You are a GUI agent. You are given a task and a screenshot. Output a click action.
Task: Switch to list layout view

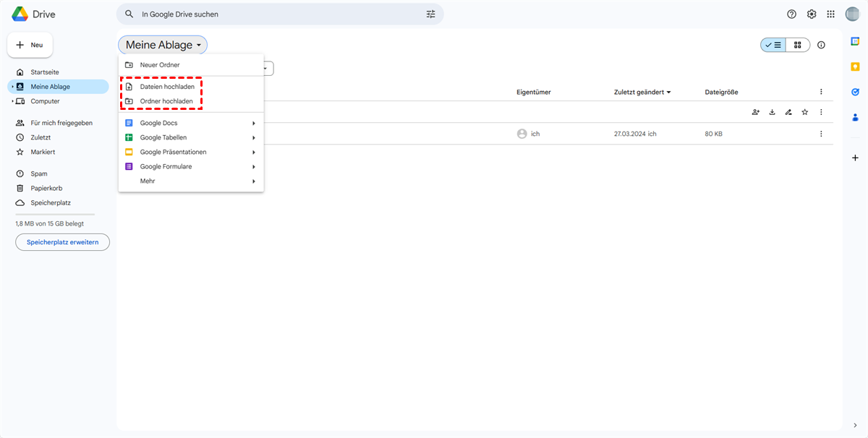pyautogui.click(x=773, y=45)
